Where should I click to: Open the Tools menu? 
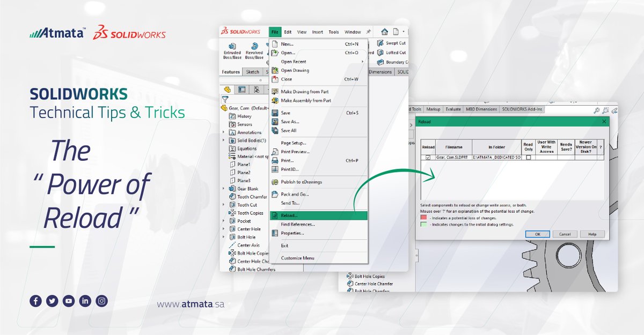[334, 32]
